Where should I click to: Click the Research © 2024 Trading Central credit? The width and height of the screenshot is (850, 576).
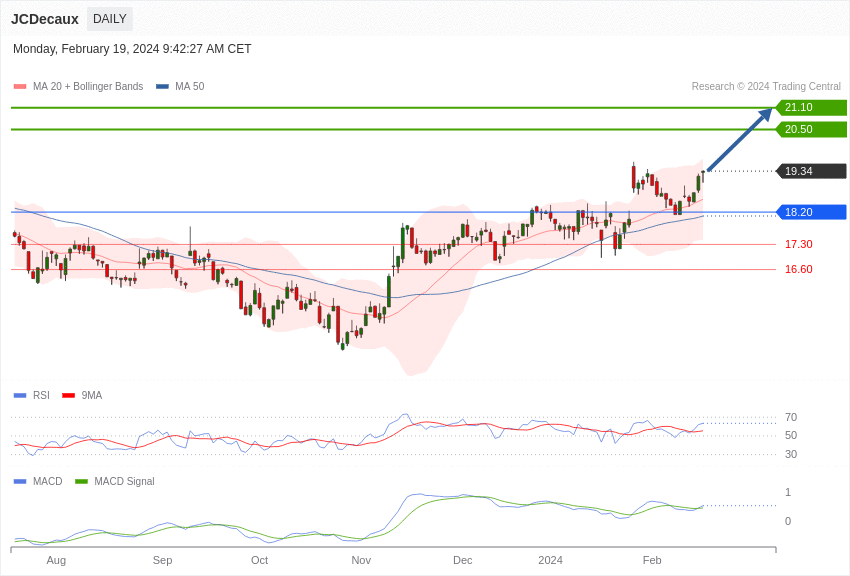pos(766,87)
